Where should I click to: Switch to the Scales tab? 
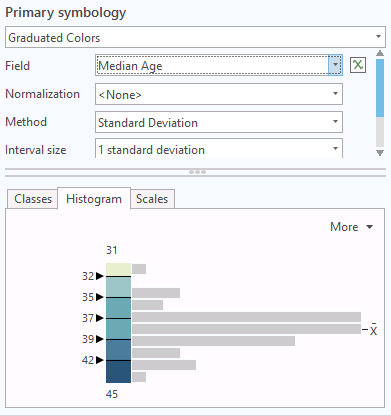point(152,199)
